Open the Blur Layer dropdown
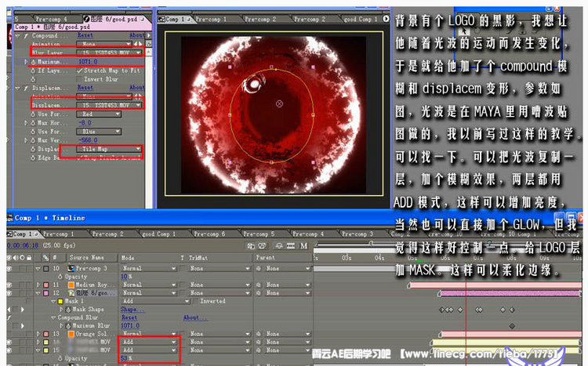This screenshot has width=588, height=366. 109,53
